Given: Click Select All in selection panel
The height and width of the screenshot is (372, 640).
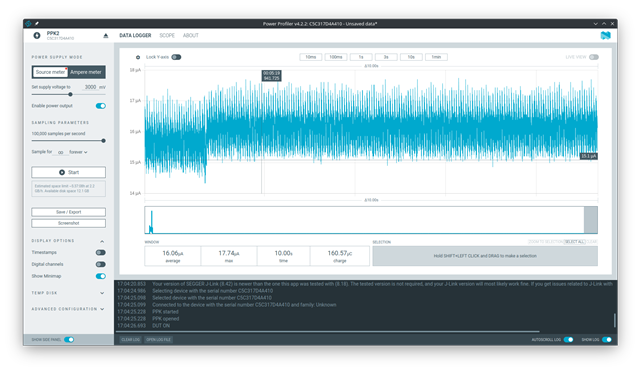Looking at the screenshot, I should tap(575, 242).
